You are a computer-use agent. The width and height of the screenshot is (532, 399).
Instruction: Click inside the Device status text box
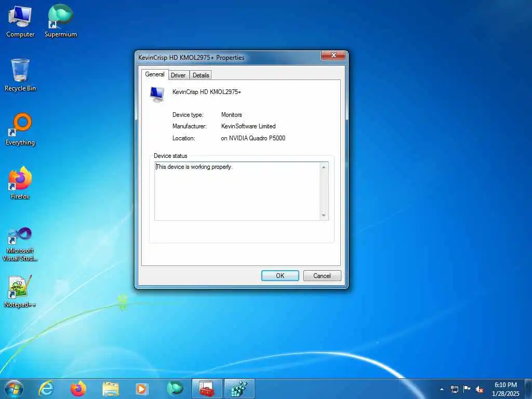237,191
